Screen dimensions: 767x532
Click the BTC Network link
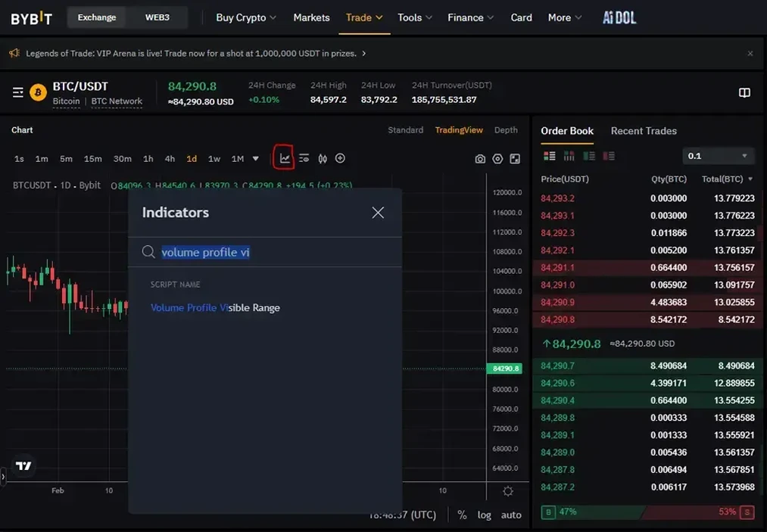click(117, 101)
